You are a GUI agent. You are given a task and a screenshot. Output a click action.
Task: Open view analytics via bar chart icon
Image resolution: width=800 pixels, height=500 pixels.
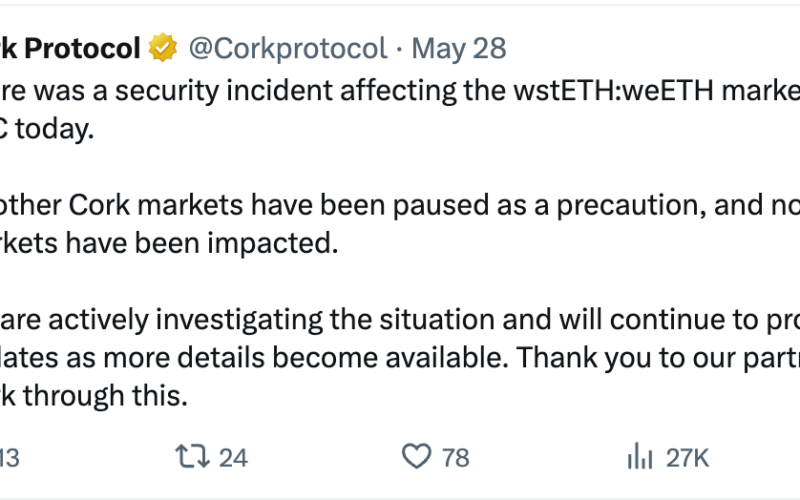pyautogui.click(x=640, y=456)
